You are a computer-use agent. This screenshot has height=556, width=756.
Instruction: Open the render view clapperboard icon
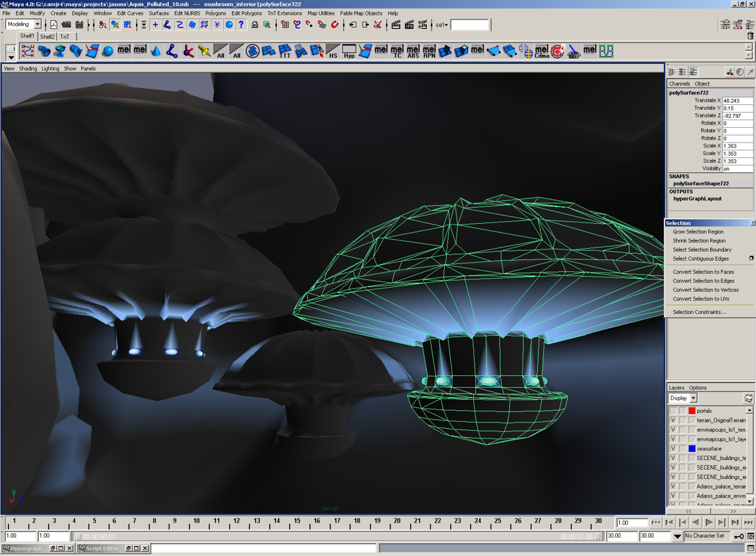pyautogui.click(x=396, y=25)
